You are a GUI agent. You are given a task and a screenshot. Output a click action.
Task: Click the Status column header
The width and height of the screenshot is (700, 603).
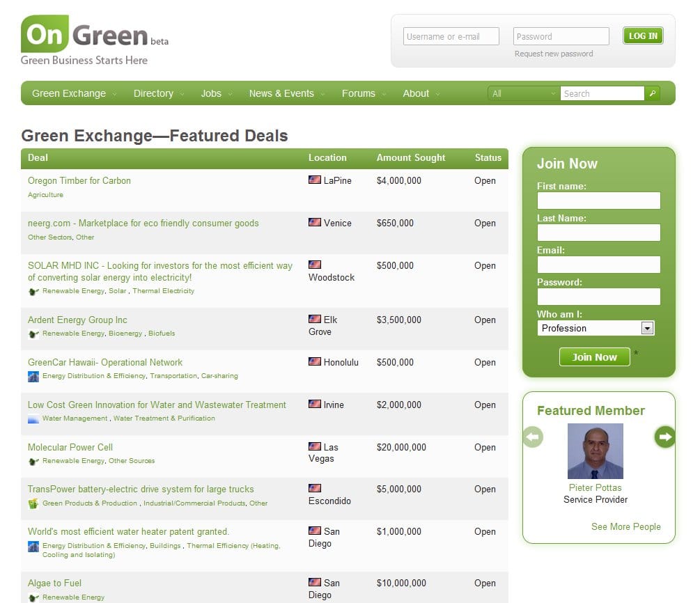[488, 157]
